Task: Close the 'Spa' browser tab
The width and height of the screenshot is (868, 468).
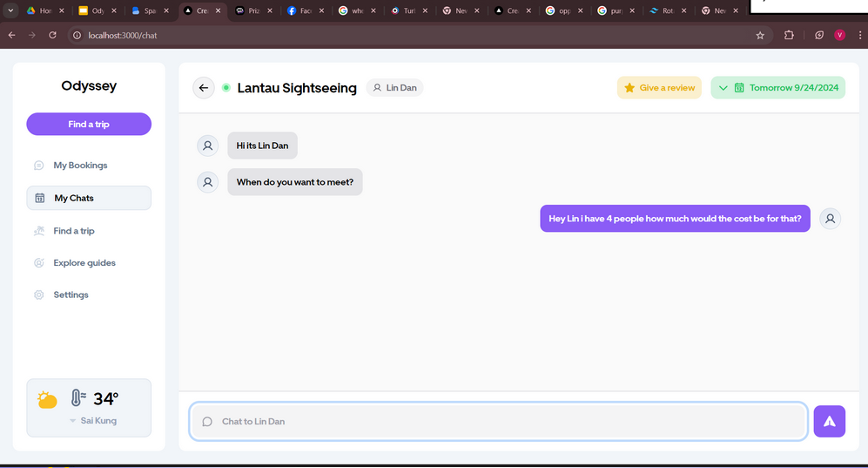Action: click(166, 10)
